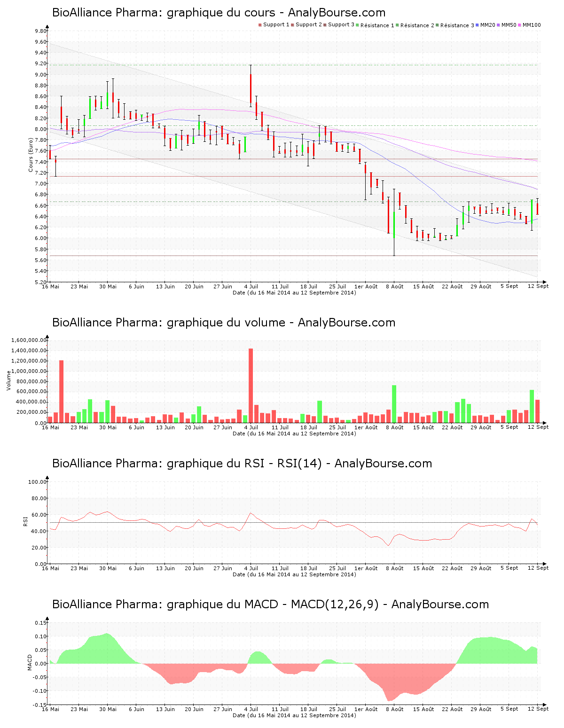Image resolution: width=564 pixels, height=728 pixels.
Task: Click '12 Sept' date on MACD chart axis
Action: click(x=538, y=709)
